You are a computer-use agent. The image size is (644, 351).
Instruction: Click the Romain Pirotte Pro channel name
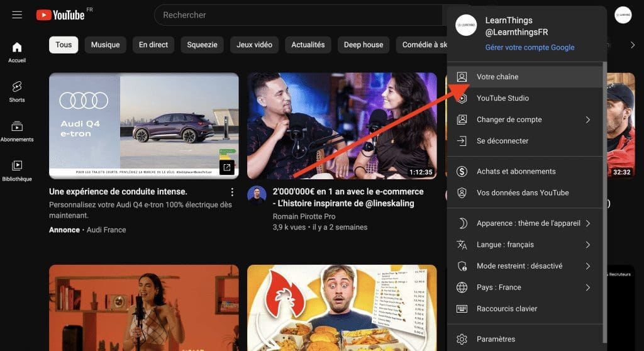(x=304, y=216)
